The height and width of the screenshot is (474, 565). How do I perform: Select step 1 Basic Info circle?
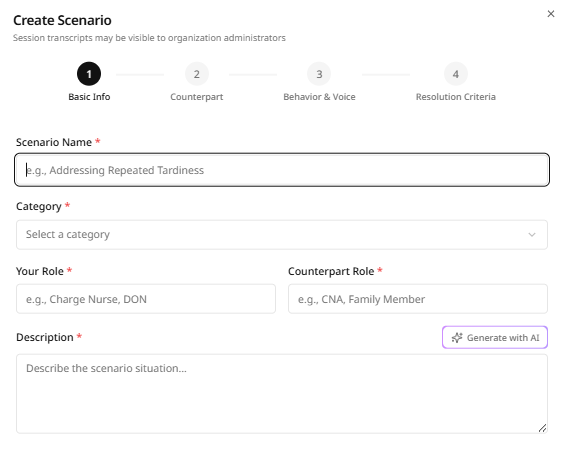pyautogui.click(x=89, y=74)
